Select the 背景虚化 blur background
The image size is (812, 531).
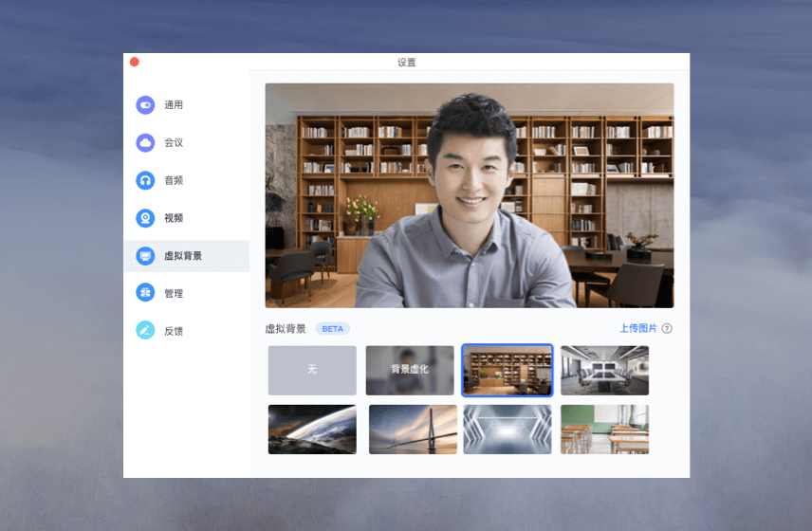click(x=410, y=371)
